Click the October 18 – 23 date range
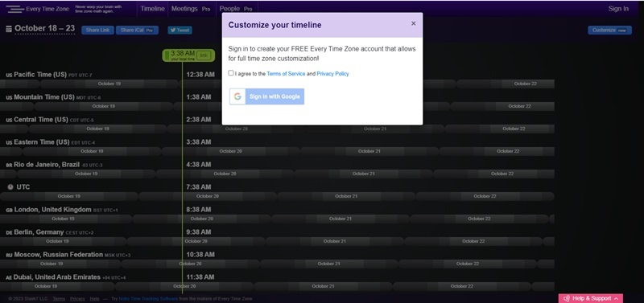The image size is (644, 303). point(45,28)
